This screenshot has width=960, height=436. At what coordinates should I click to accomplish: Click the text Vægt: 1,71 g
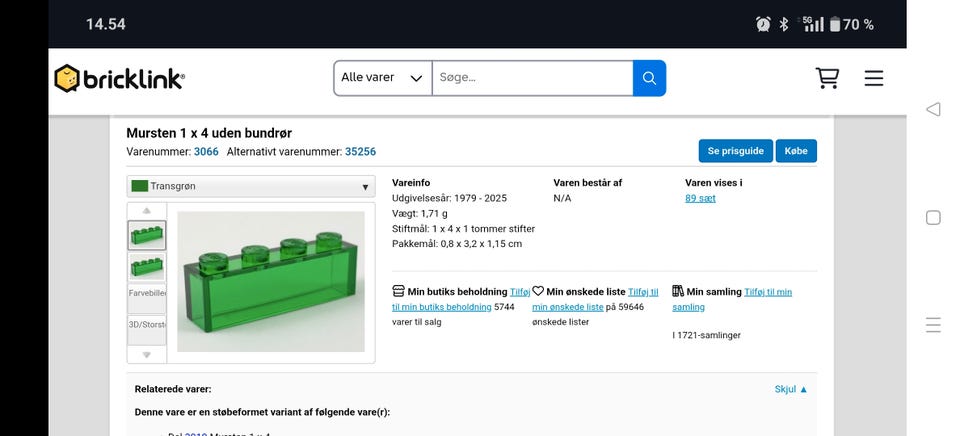point(419,214)
